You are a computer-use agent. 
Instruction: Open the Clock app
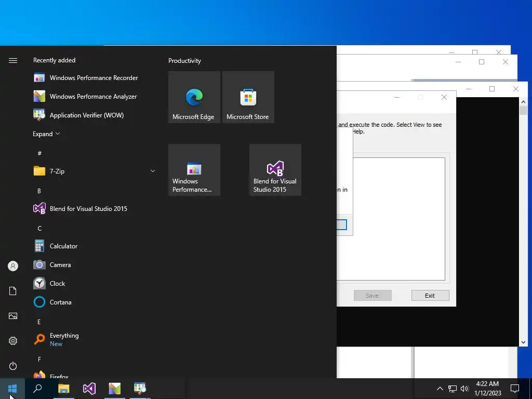[x=94, y=283]
